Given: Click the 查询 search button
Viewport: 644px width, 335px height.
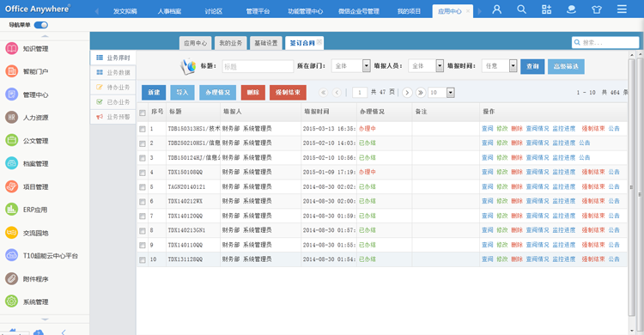Looking at the screenshot, I should (532, 66).
